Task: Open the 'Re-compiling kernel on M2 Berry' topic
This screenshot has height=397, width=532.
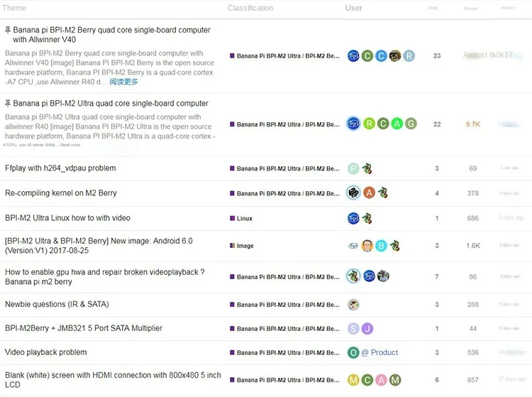Action: [61, 193]
